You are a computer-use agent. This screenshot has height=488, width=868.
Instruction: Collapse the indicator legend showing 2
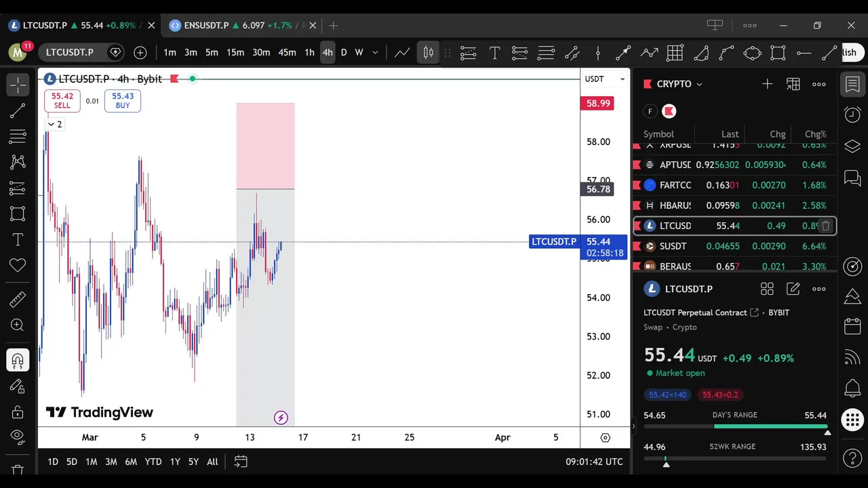(55, 124)
